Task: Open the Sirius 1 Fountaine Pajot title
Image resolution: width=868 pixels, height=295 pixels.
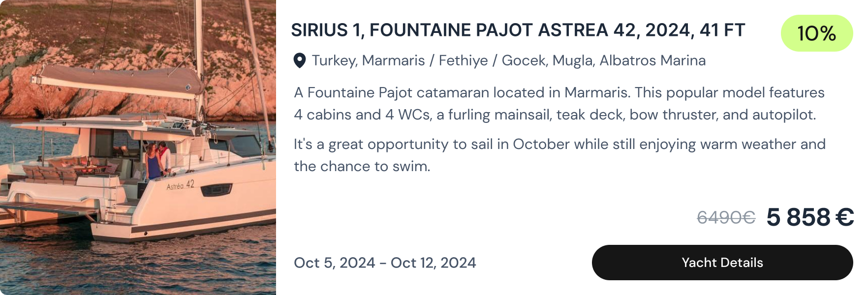Action: click(x=518, y=30)
